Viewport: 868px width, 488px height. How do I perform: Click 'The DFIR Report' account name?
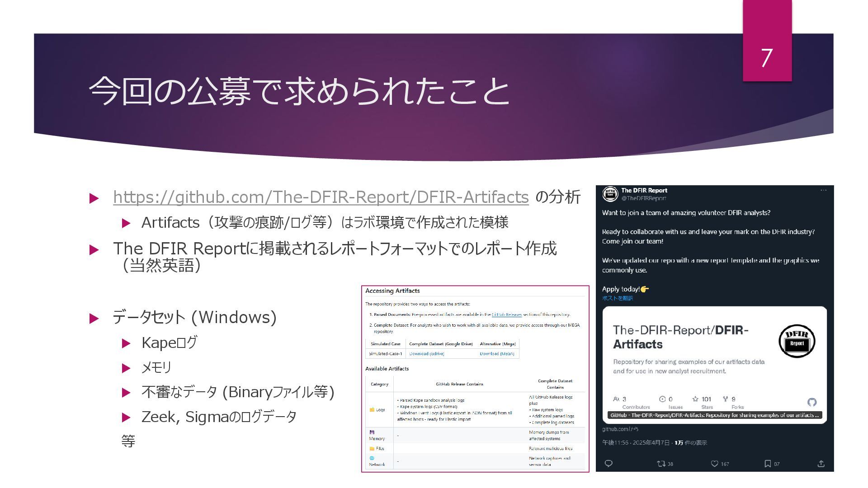[644, 191]
